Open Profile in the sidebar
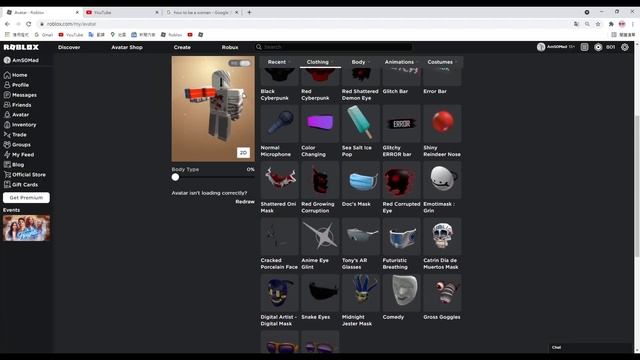 coord(16,85)
